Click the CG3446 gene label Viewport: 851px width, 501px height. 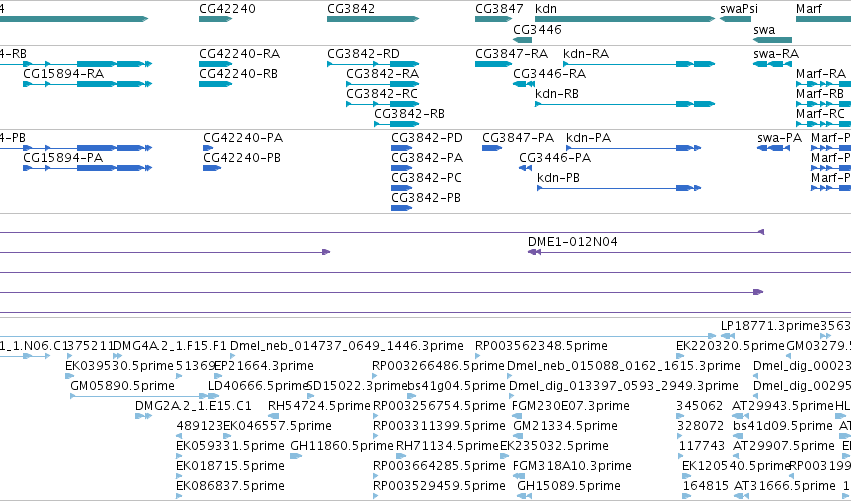(x=537, y=29)
